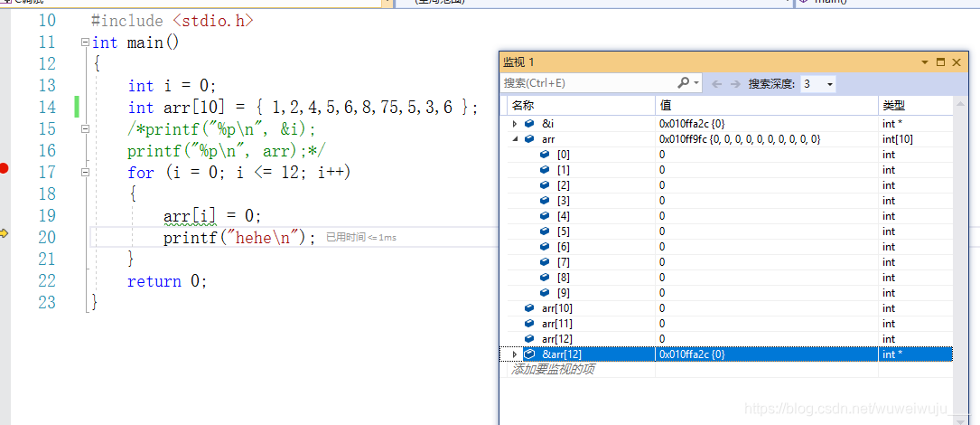Select the [0] element row
The image size is (980, 425).
[727, 155]
